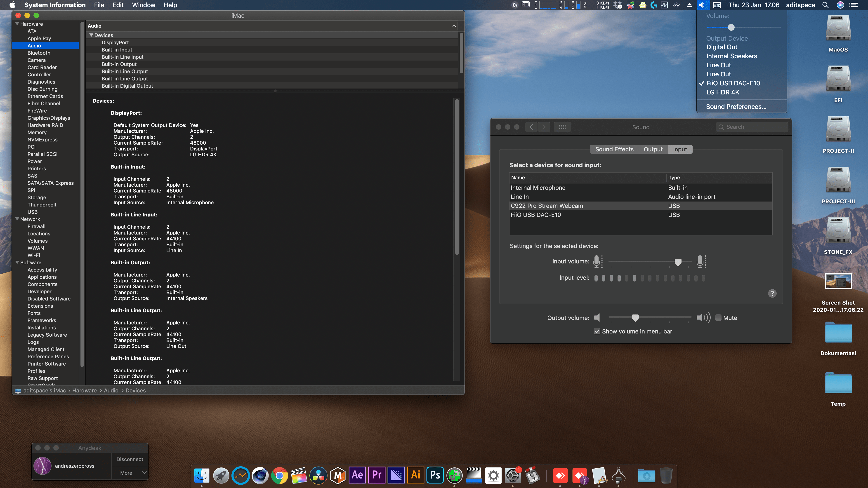Launch Photoshop from the Dock
868x488 pixels.
pos(435,475)
